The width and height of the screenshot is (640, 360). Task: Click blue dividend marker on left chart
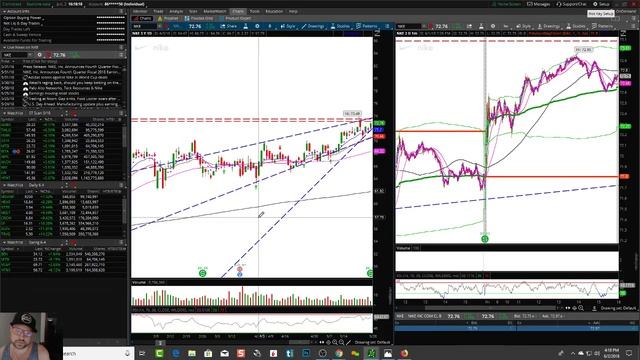[240, 274]
